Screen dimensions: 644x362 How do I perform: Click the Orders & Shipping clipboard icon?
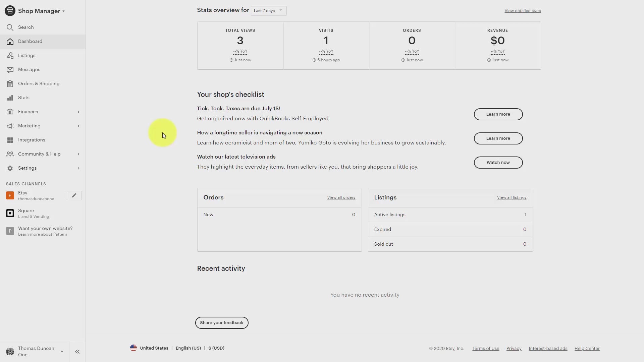click(10, 84)
